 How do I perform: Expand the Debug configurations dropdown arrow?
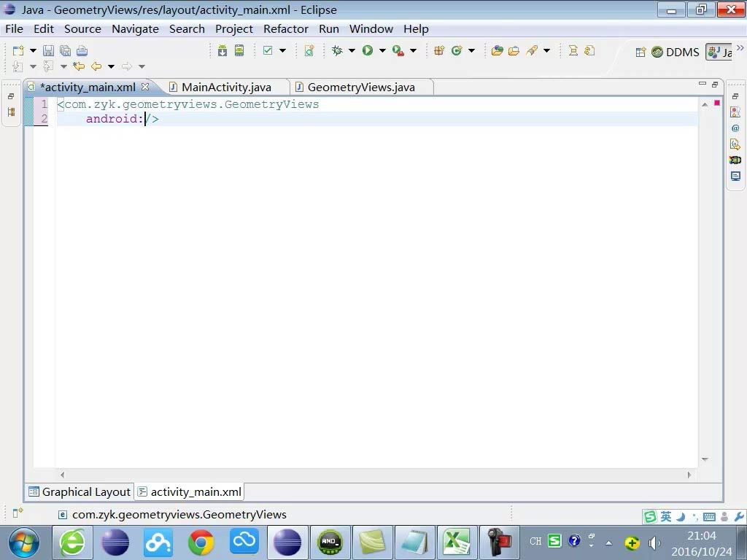[352, 50]
